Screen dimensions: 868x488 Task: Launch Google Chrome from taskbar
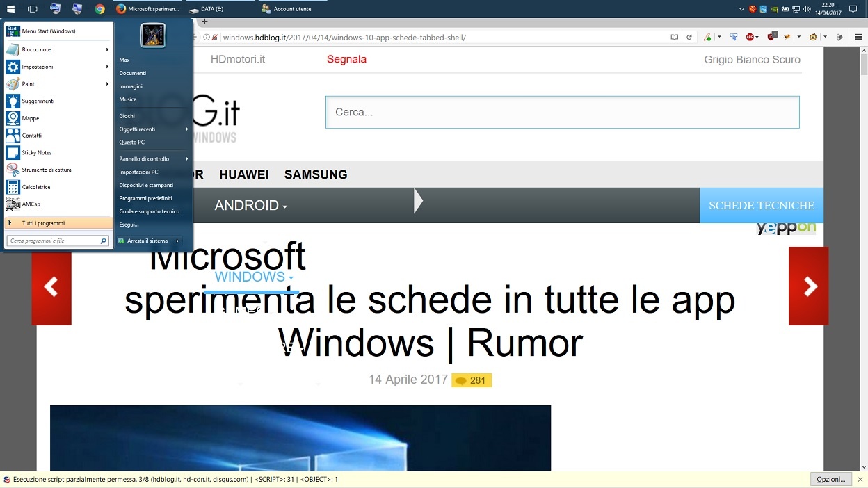tap(99, 9)
